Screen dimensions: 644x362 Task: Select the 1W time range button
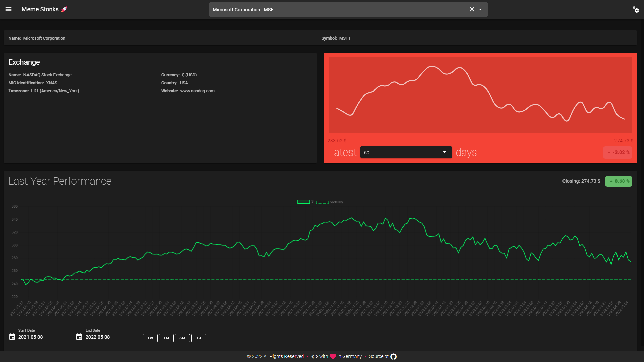coord(150,338)
